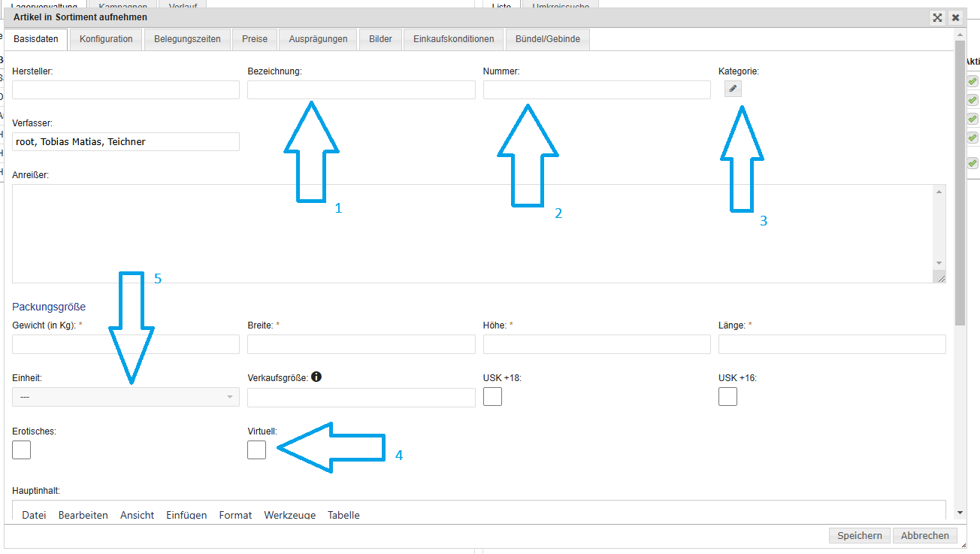Maximize the dialog with the expand icon
This screenshot has height=554, width=980.
937,17
